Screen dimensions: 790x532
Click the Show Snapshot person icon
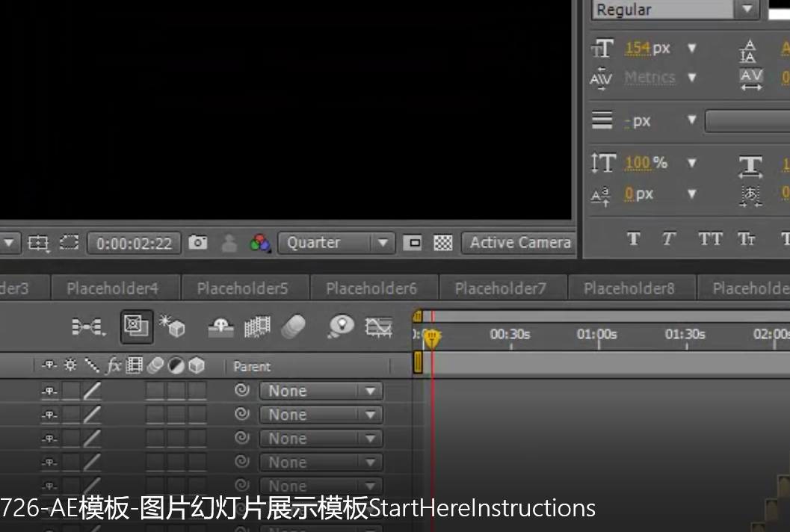point(229,243)
